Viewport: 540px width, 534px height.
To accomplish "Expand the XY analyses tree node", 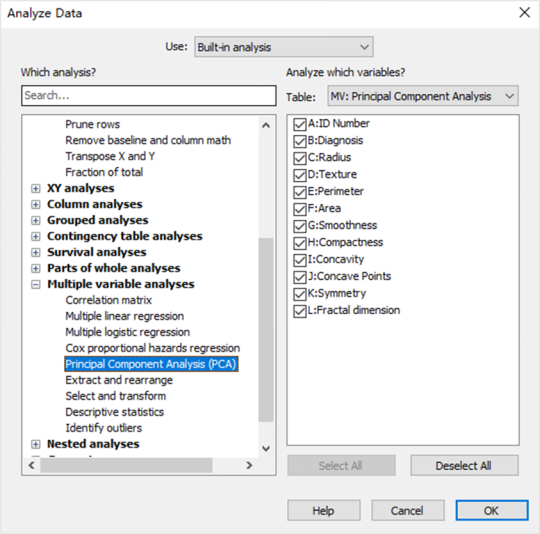I will 35,188.
